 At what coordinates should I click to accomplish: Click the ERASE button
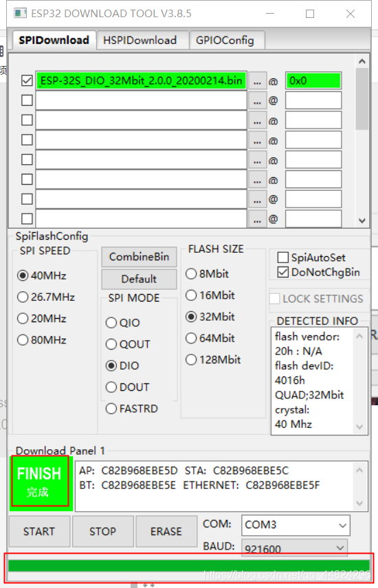click(x=166, y=532)
